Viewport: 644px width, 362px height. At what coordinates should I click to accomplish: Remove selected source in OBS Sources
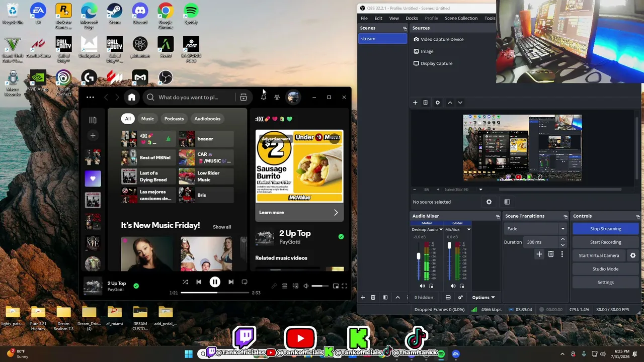(x=425, y=103)
